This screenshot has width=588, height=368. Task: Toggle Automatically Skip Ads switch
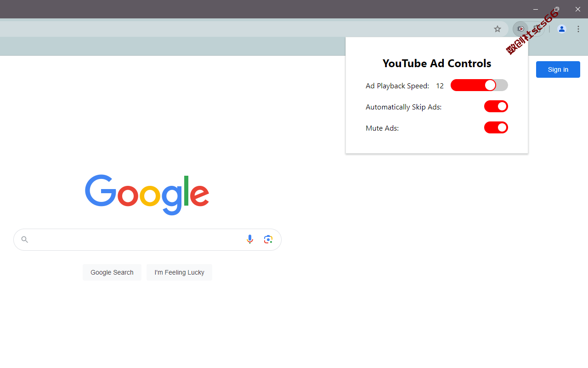496,106
